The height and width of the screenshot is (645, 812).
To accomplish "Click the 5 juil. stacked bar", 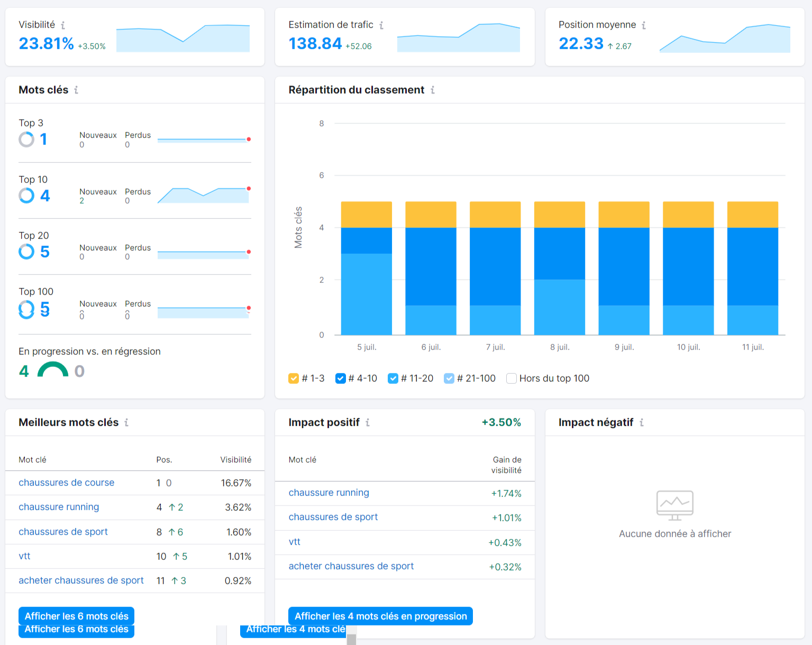I will (x=367, y=268).
